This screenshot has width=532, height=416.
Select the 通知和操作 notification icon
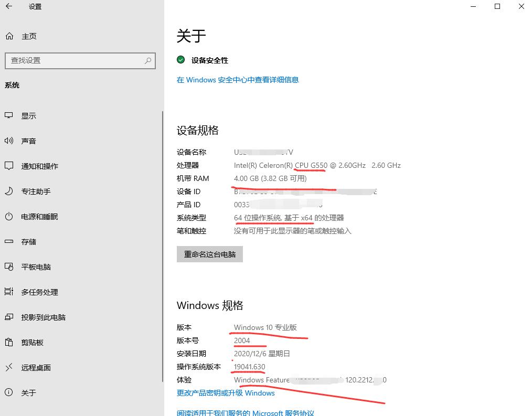point(9,166)
